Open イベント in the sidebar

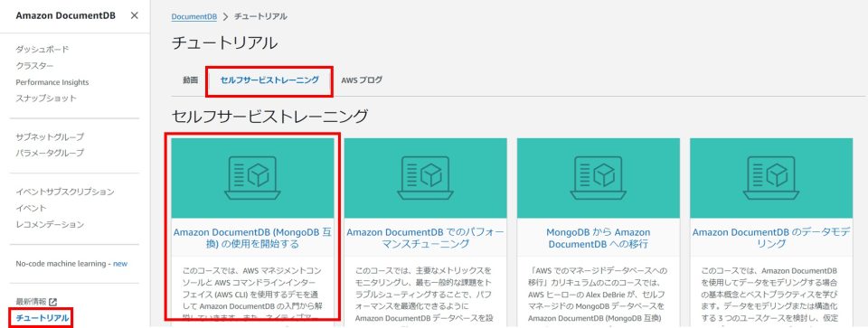click(x=32, y=208)
